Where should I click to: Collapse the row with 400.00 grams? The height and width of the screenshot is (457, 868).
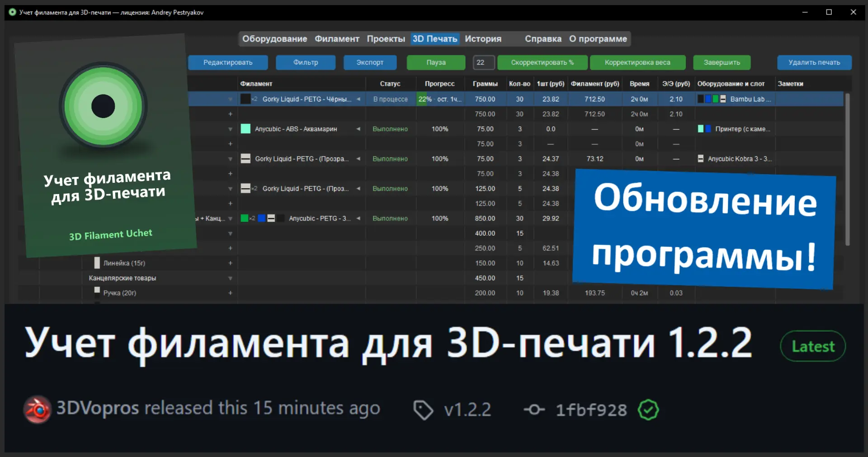(x=230, y=233)
